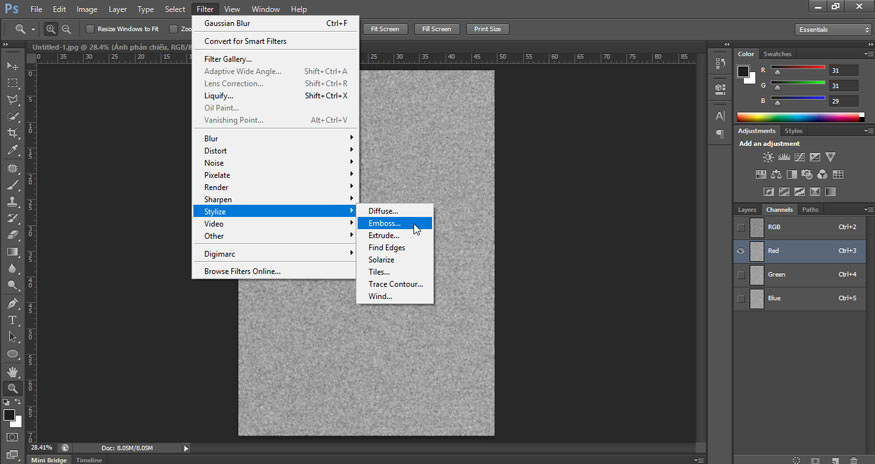Select the Horizontal Type tool
875x464 pixels.
click(x=12, y=321)
